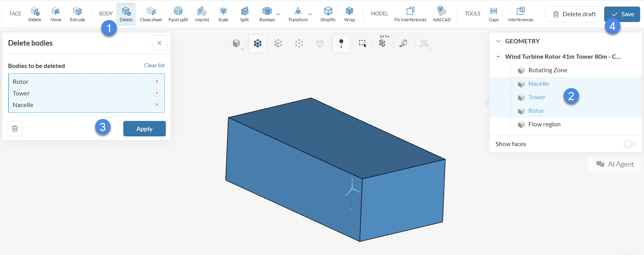
Task: Open the Scale body tool
Action: (223, 14)
